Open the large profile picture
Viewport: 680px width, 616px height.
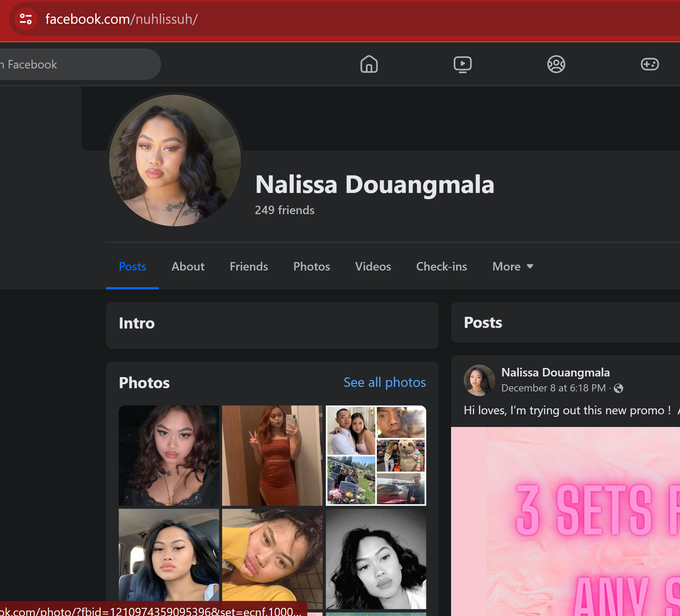[x=175, y=160]
